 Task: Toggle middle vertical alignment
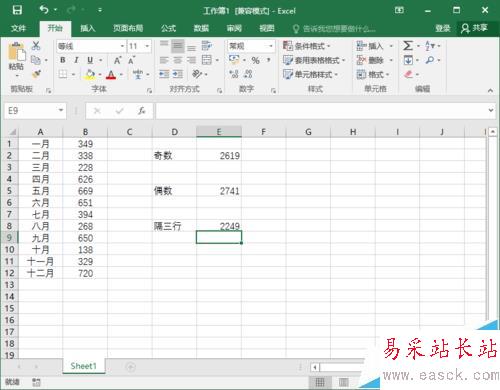click(177, 46)
